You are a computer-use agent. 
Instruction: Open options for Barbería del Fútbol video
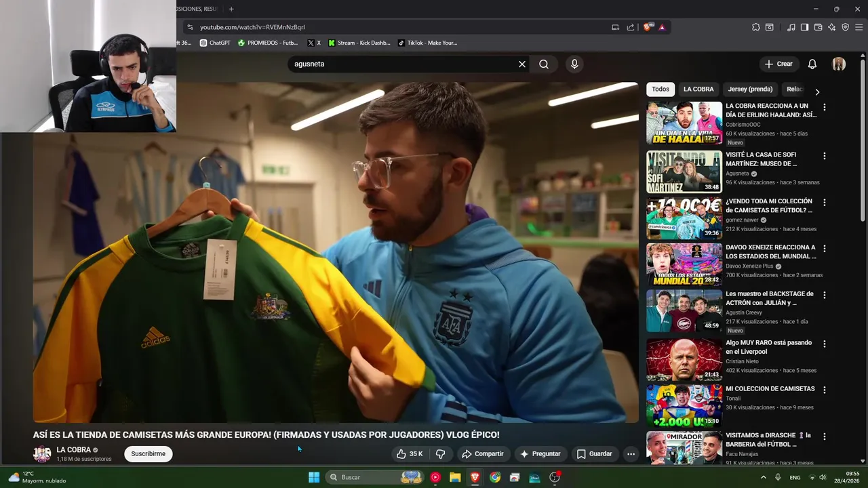point(825,437)
